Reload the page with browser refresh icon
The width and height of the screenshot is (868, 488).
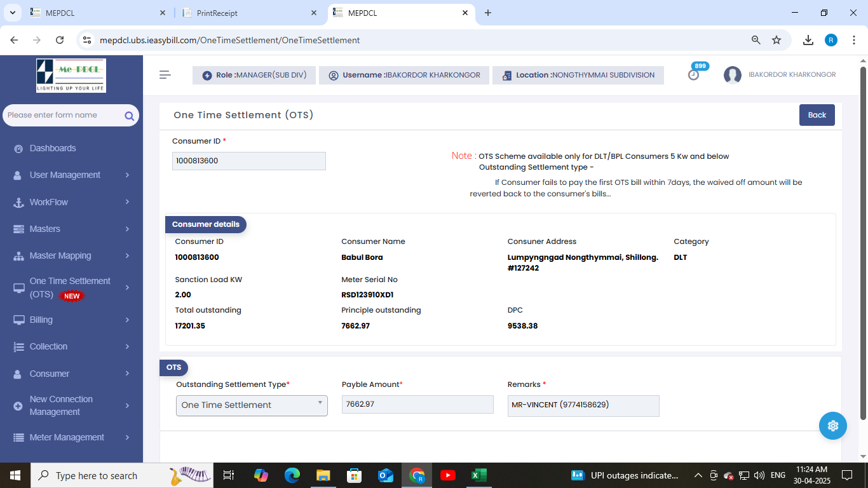coord(60,40)
